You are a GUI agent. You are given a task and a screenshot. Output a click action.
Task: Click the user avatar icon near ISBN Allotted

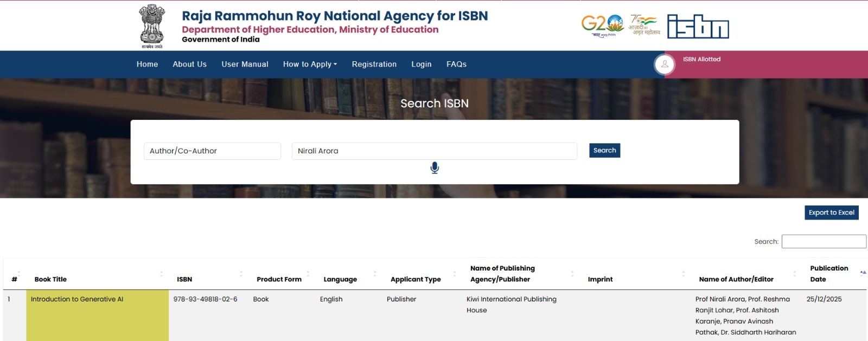point(665,65)
